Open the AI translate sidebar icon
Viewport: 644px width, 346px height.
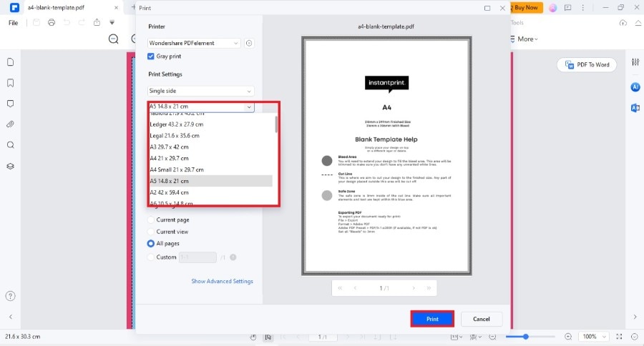tap(635, 108)
